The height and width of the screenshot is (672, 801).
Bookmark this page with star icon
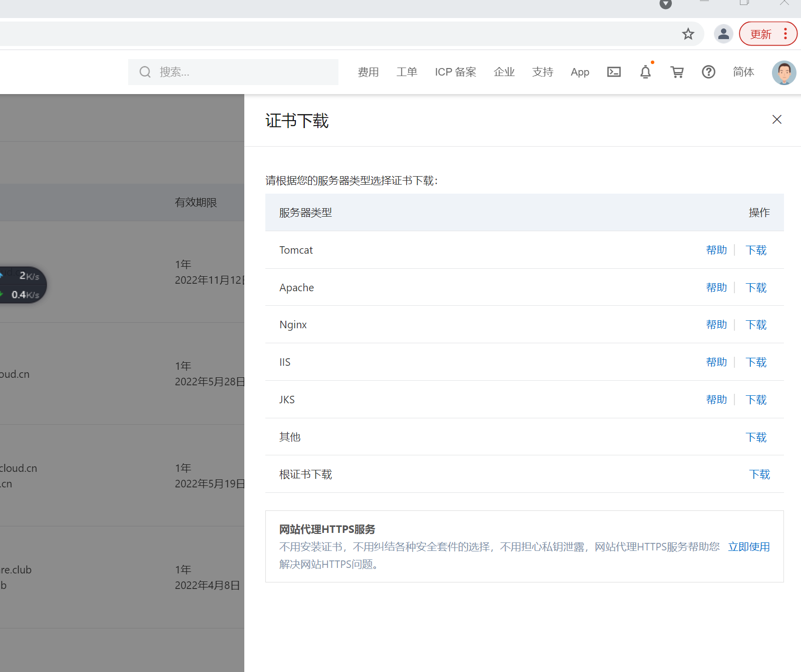[x=688, y=34]
